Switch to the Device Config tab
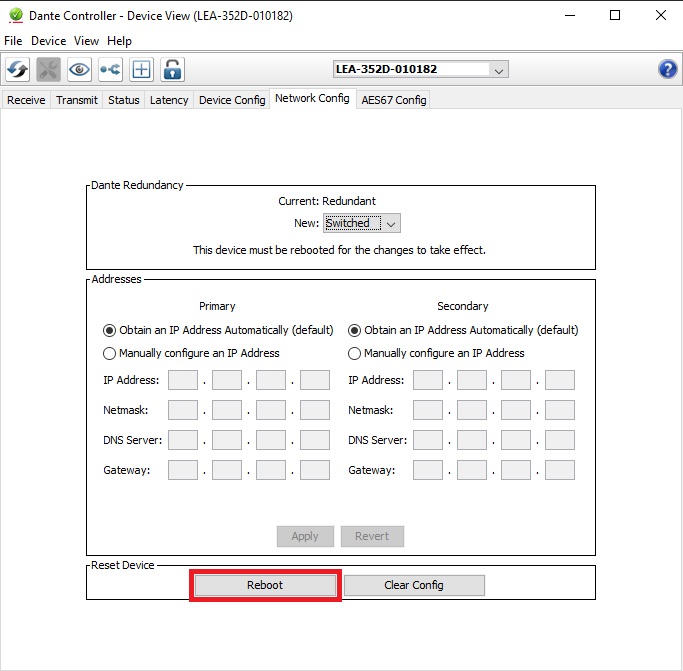Image resolution: width=683 pixels, height=671 pixels. click(232, 100)
